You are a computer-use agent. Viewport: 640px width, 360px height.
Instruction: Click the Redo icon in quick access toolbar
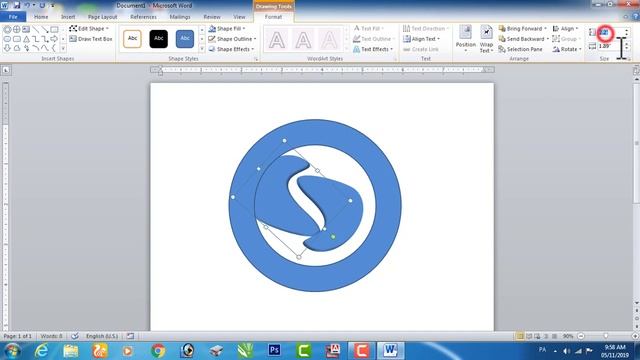[x=42, y=5]
